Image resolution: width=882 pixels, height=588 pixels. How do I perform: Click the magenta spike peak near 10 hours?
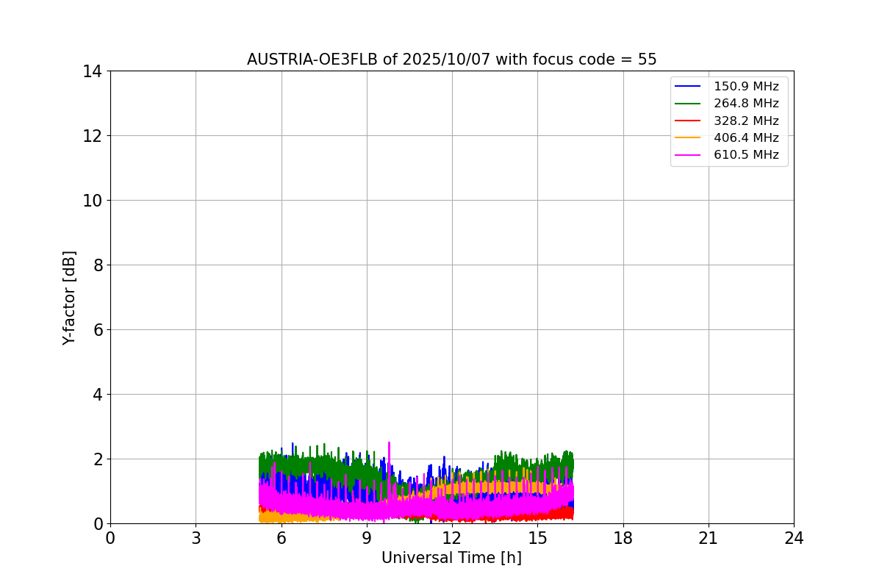click(389, 443)
